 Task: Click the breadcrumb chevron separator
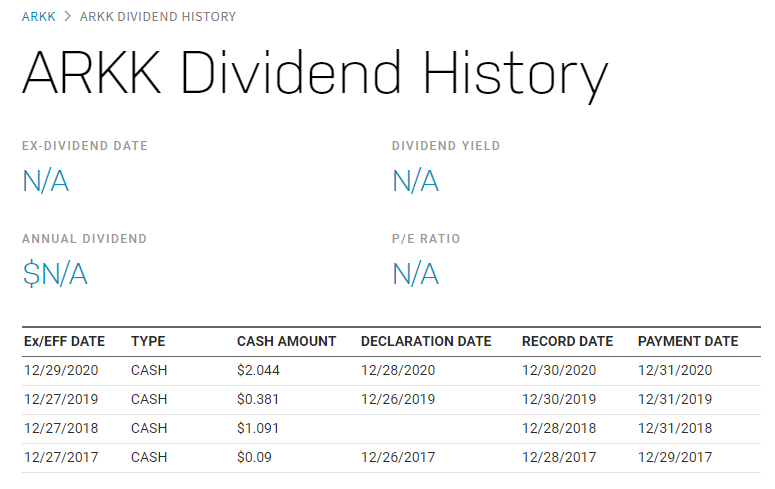[x=68, y=17]
